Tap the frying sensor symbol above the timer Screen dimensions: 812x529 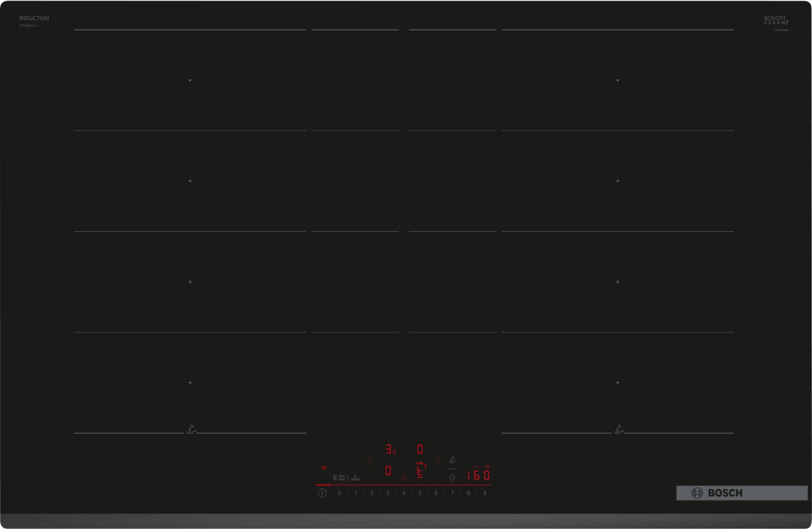[453, 460]
